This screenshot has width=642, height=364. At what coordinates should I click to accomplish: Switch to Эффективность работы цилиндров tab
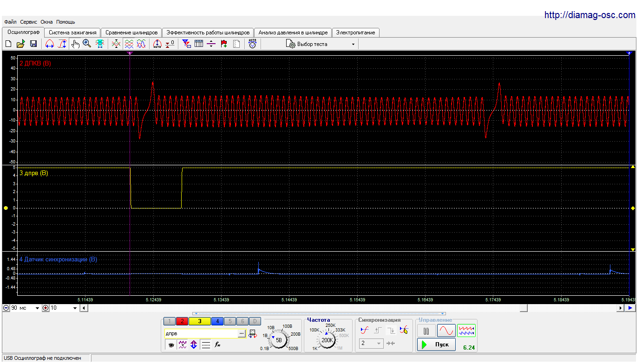(x=208, y=32)
